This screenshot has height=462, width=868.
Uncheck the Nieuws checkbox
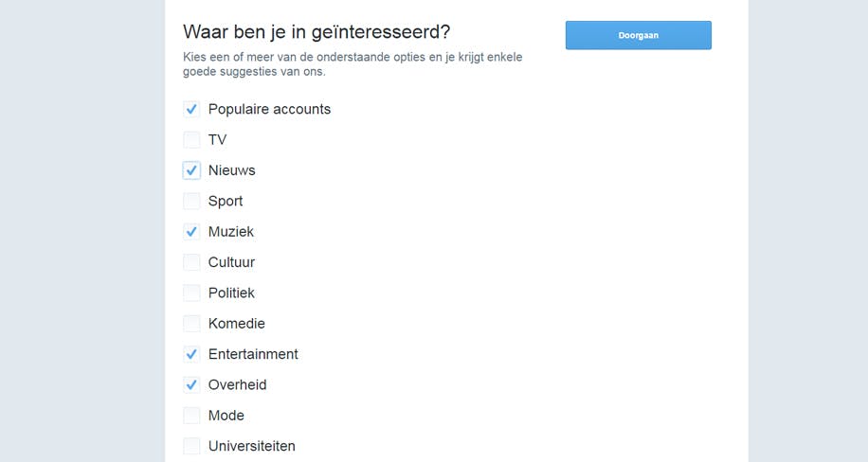coord(191,170)
